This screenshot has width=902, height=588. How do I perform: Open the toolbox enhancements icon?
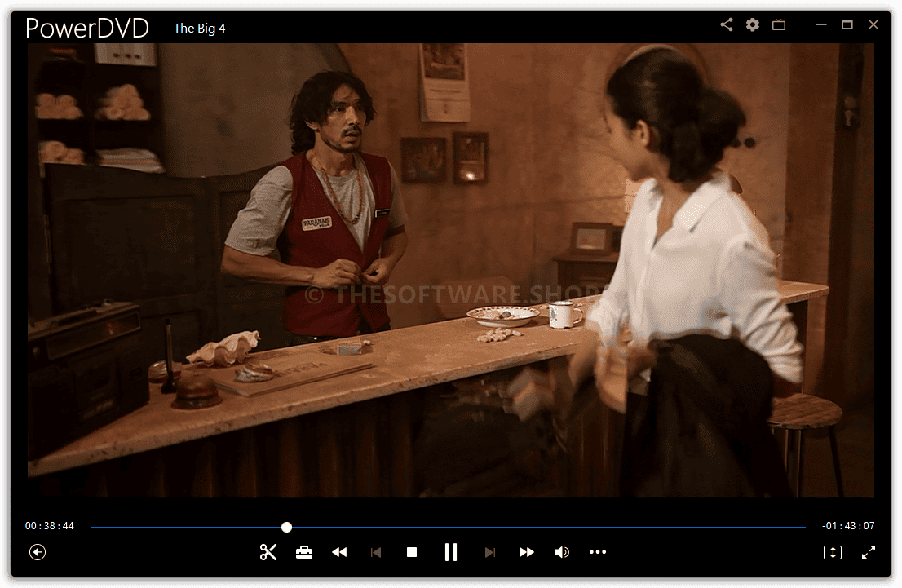click(304, 552)
